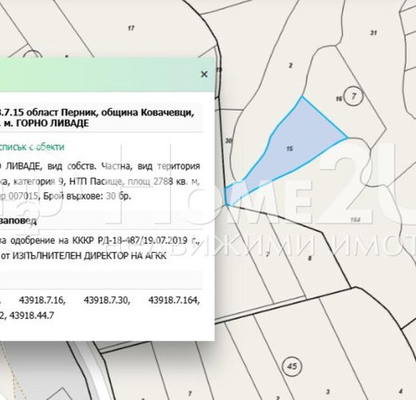
Task: Select parcel 21 on the map
Action: (x=374, y=33)
